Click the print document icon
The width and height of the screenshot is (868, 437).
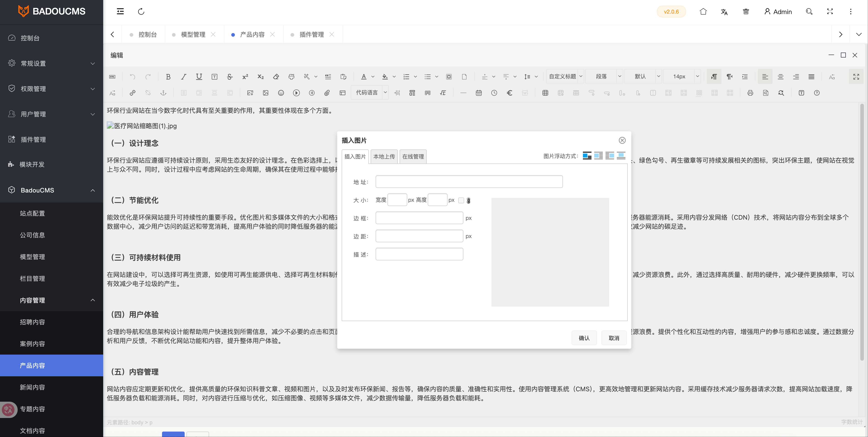coord(750,93)
